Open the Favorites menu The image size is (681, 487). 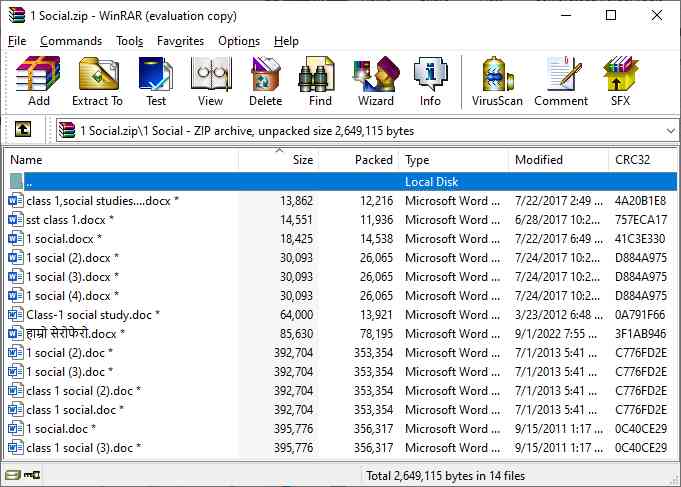tap(180, 41)
